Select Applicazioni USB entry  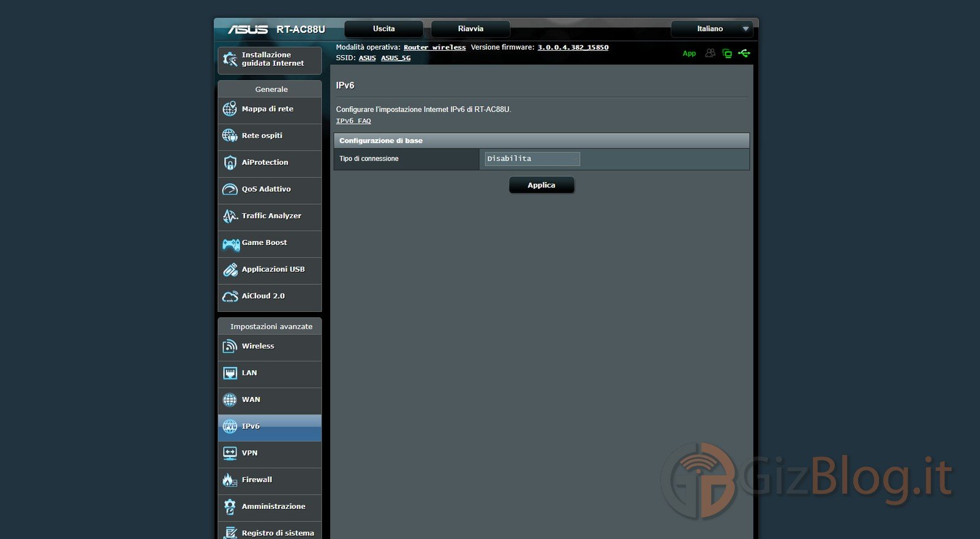[x=269, y=269]
